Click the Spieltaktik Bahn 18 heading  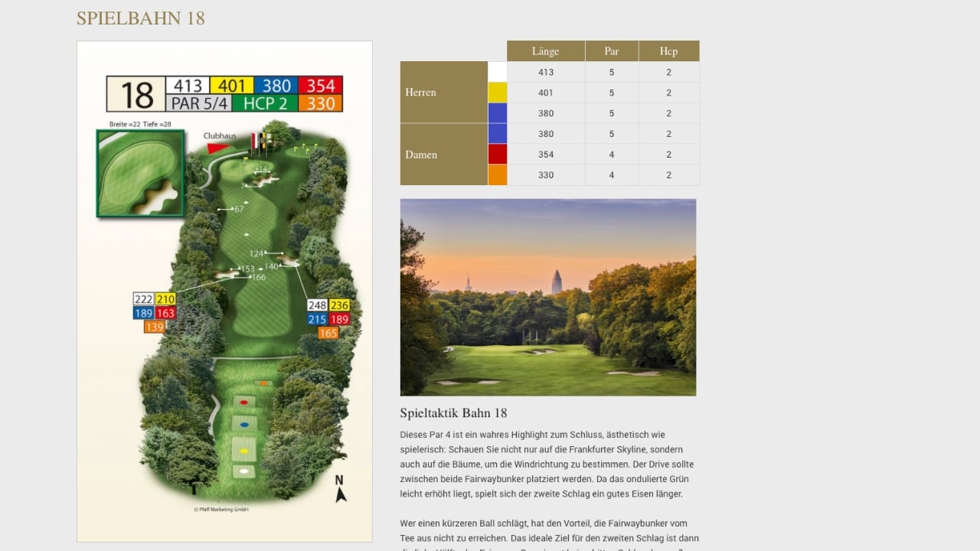coord(453,413)
